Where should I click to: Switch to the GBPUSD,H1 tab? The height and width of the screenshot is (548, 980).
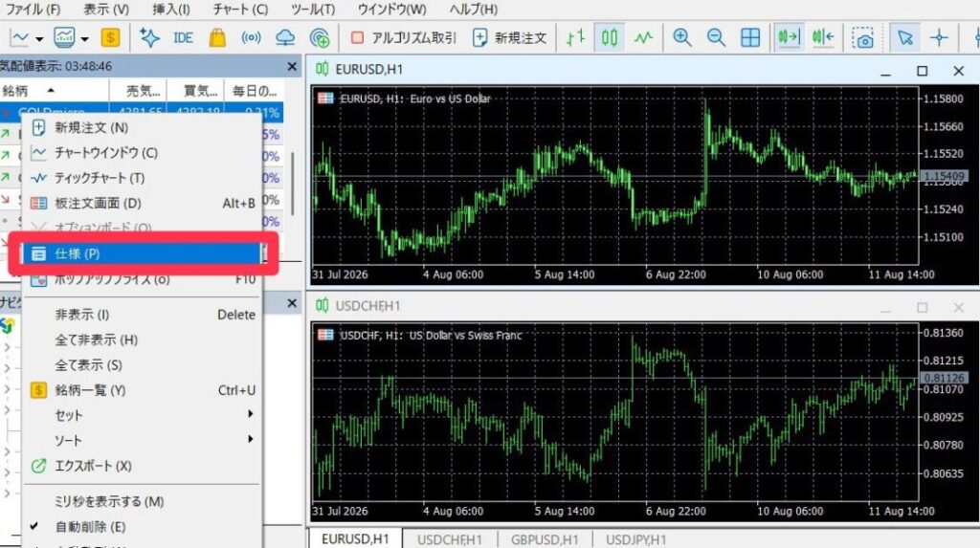coord(545,539)
